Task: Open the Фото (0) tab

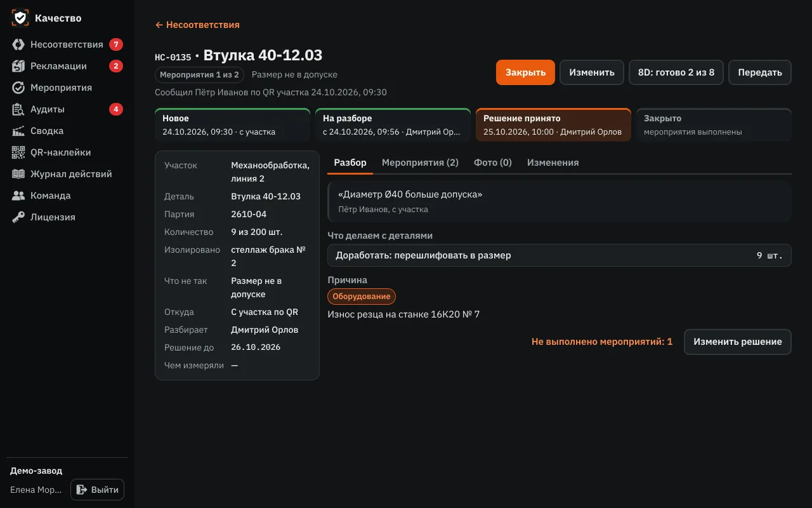Action: pyautogui.click(x=493, y=163)
